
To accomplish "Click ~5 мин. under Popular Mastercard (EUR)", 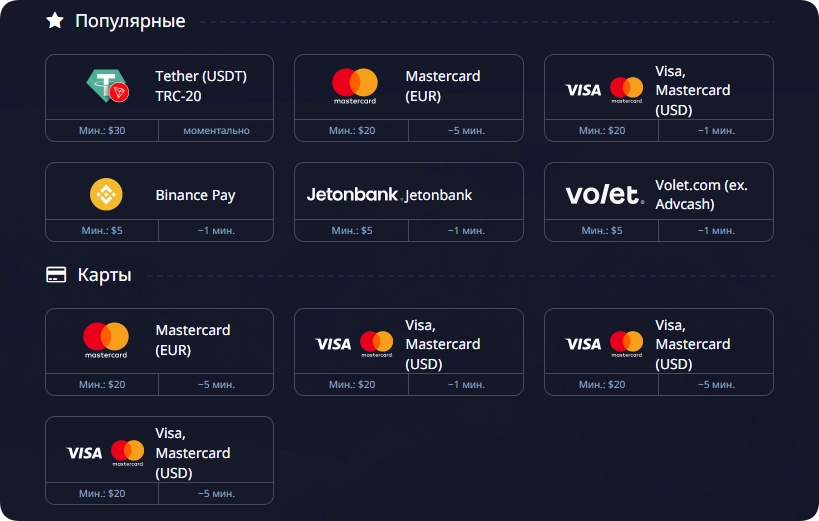I will (x=466, y=131).
